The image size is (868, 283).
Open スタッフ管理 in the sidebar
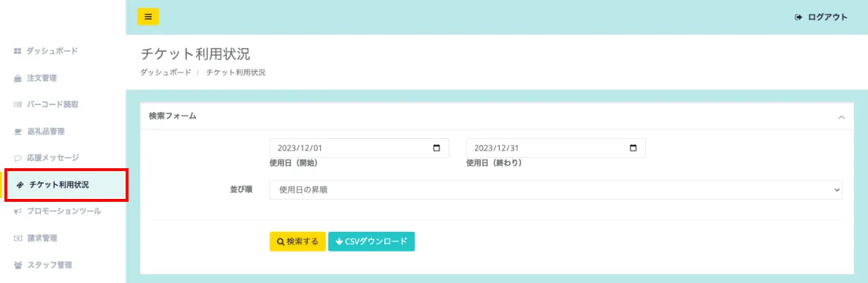49,265
